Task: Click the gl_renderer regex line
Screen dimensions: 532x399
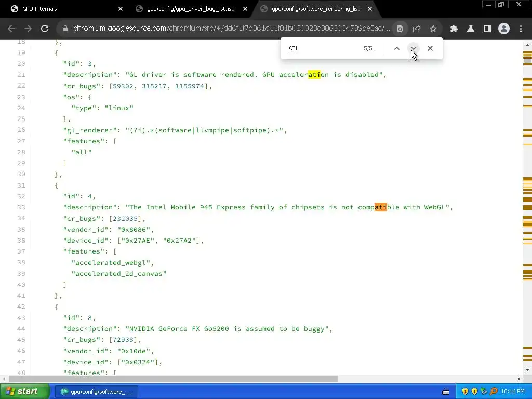Action: [x=175, y=130]
